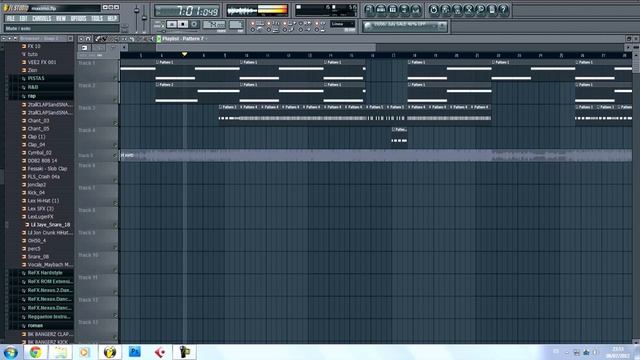This screenshot has width=640, height=360.
Task: Toggle Track 3 mute switch
Action: click(115, 123)
